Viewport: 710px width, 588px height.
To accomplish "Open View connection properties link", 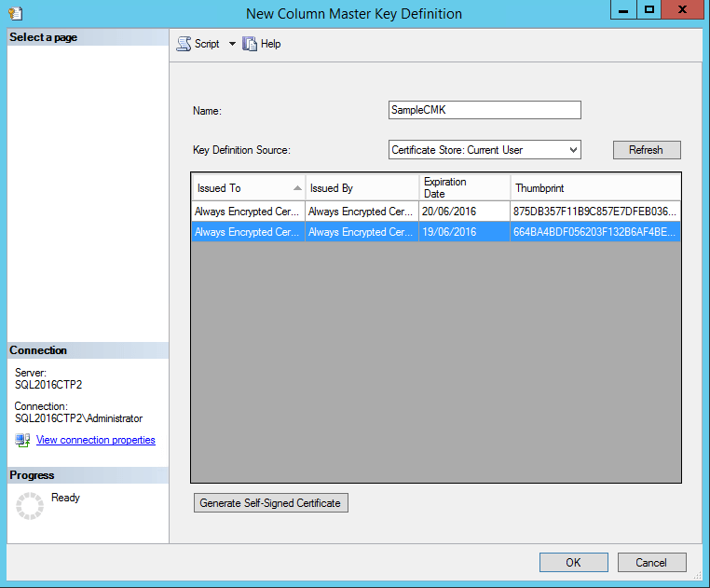I will [95, 440].
